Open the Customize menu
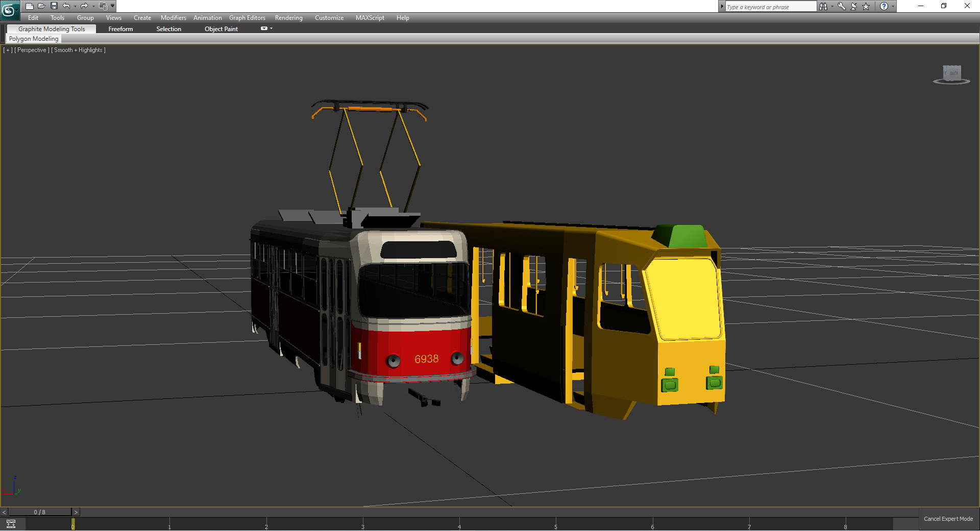Viewport: 980px width, 531px height. (x=329, y=18)
